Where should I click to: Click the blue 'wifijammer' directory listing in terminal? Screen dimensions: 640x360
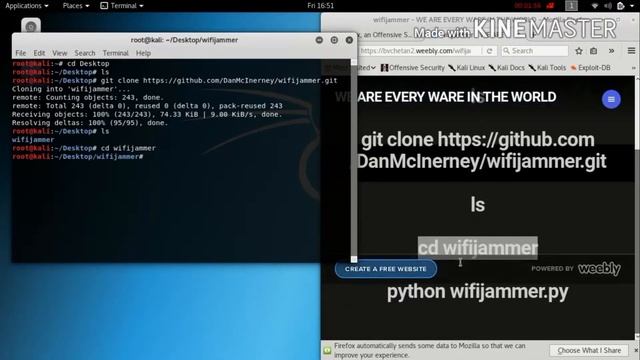click(x=33, y=140)
